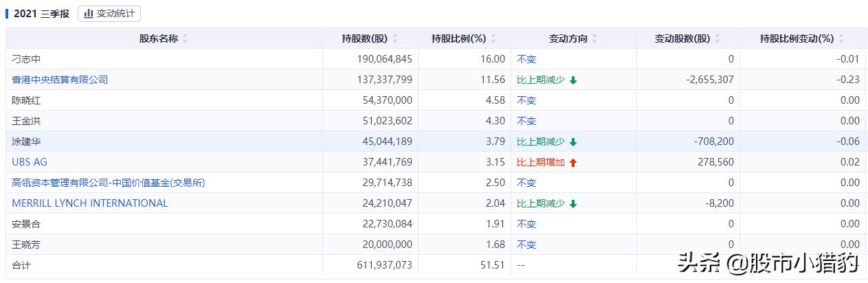Select ratio change -0.06
868x283 pixels.
click(848, 141)
